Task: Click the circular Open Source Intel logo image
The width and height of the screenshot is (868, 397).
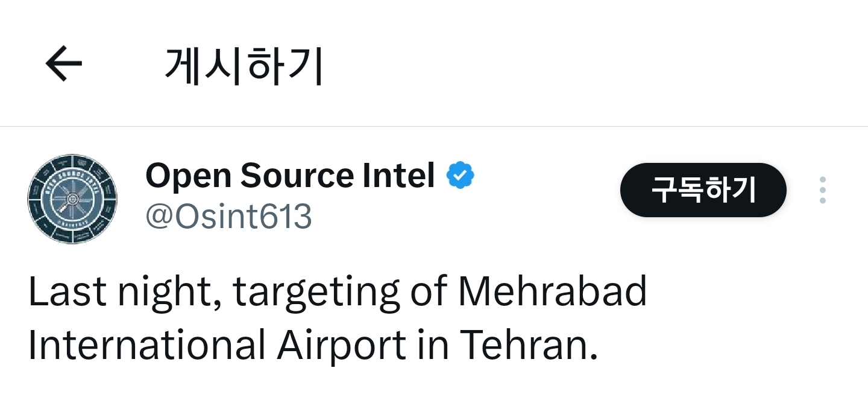Action: pyautogui.click(x=72, y=198)
